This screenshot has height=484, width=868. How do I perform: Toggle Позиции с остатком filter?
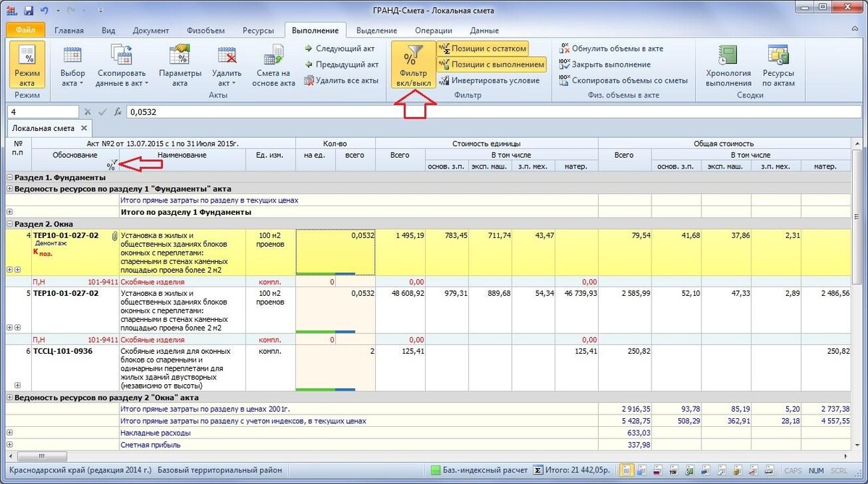point(482,48)
